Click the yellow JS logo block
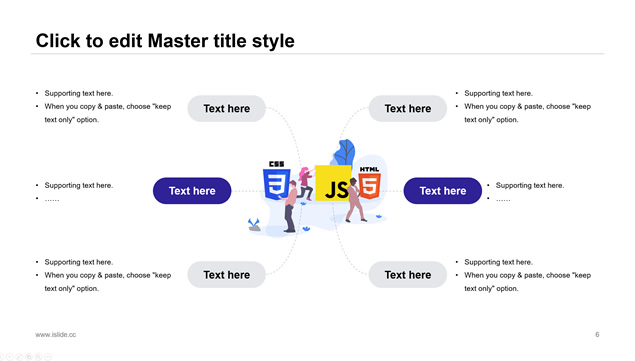Viewport: 635px width, 361px height. coord(333,183)
